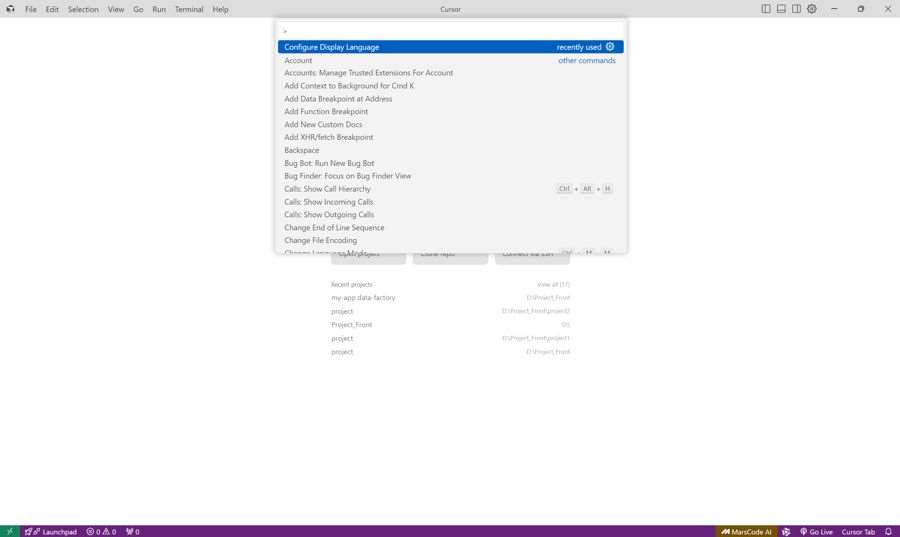900x537 pixels.
Task: Open the Run menu
Action: coord(159,9)
